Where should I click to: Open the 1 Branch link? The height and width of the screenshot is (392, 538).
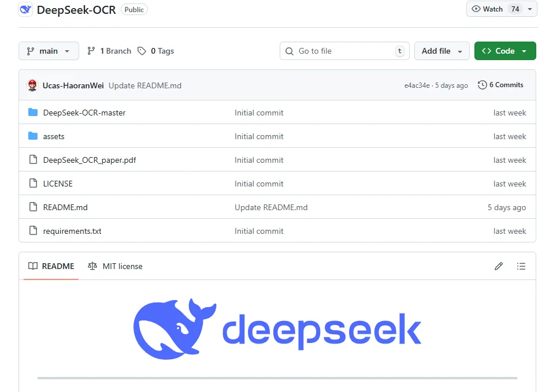coord(109,51)
